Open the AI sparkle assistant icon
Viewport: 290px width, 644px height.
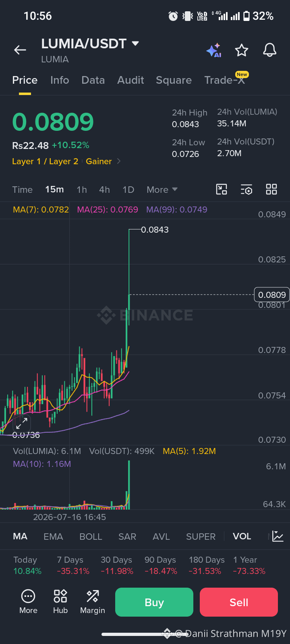point(214,50)
